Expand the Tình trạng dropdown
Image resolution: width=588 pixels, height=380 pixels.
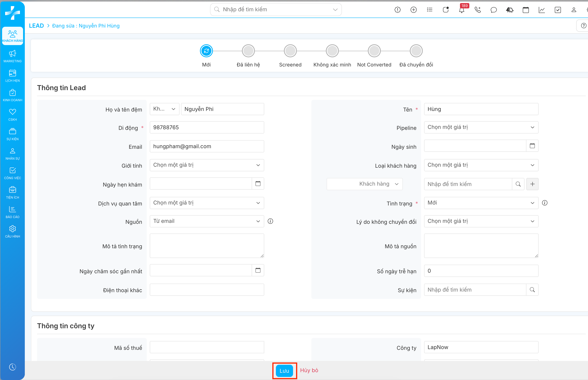tap(481, 203)
